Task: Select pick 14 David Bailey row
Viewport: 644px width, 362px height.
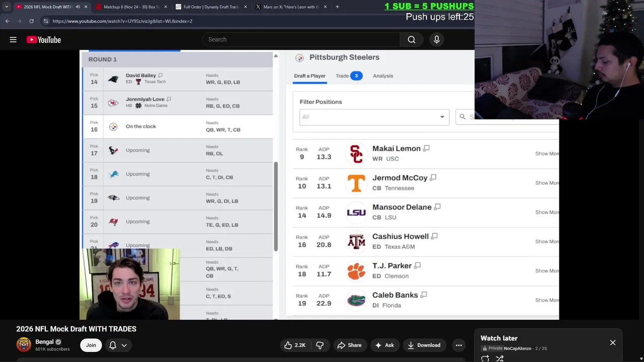Action: 178,79
